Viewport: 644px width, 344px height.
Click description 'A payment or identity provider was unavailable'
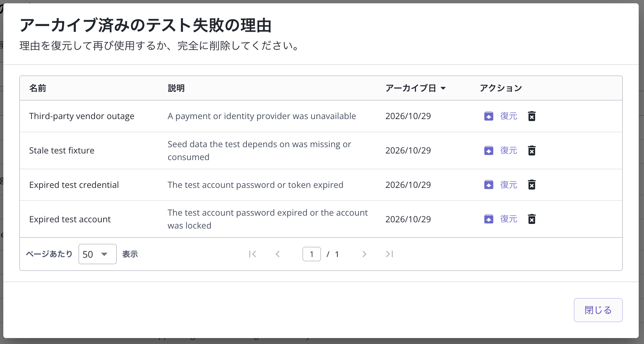click(262, 116)
